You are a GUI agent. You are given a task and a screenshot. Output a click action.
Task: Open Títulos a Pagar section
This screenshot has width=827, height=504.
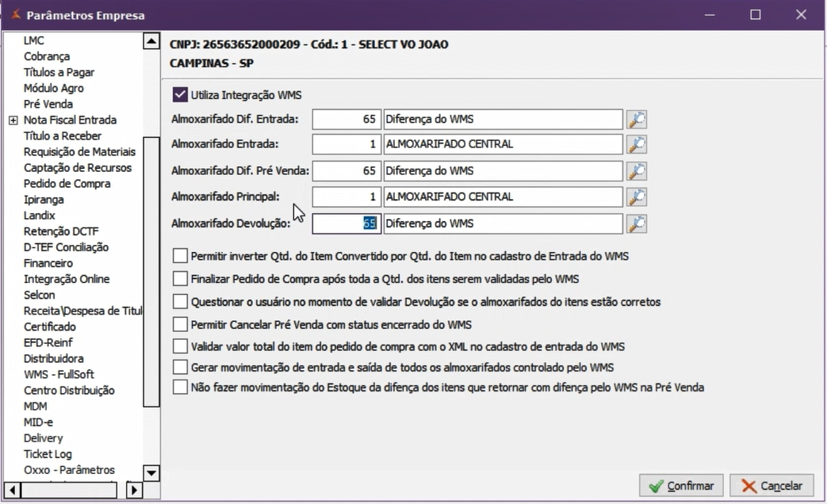59,72
